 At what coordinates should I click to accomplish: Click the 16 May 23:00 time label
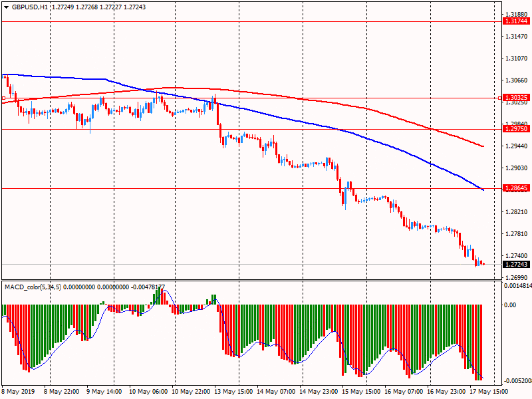point(446,392)
